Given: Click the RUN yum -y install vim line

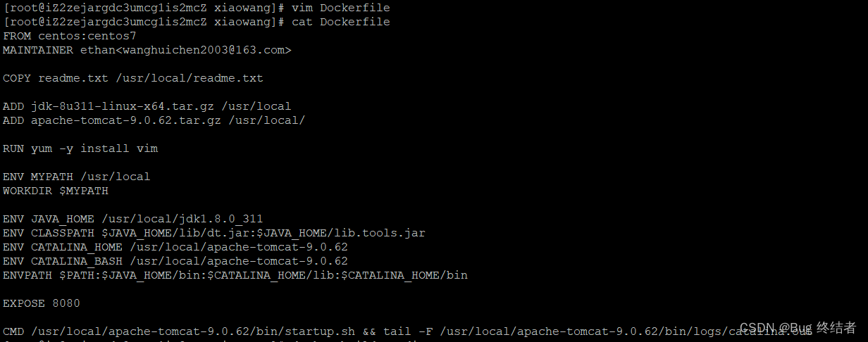Looking at the screenshot, I should click(80, 148).
